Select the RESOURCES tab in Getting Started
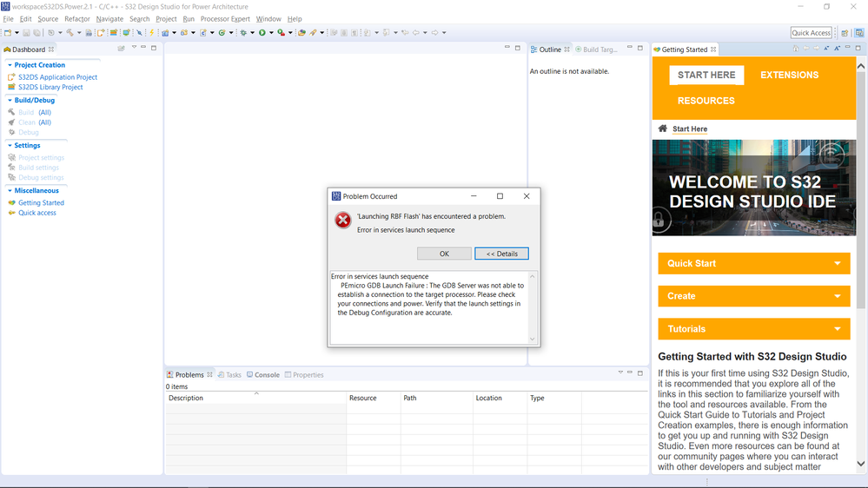This screenshot has height=488, width=868. (706, 101)
